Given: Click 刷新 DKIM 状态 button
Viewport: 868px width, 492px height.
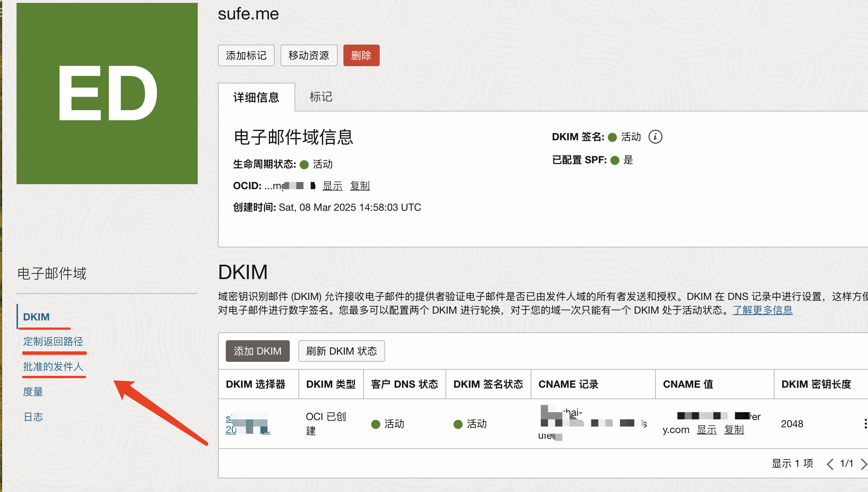Looking at the screenshot, I should coord(341,351).
